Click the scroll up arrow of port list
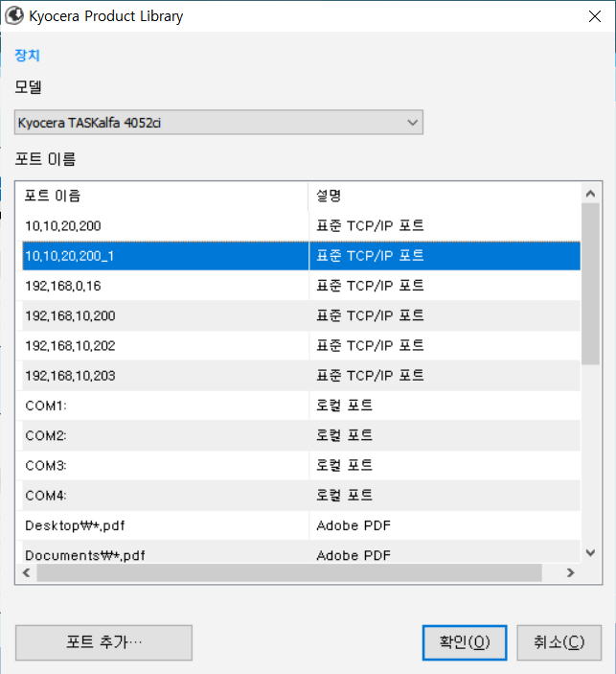Viewport: 616px width, 674px height. (x=591, y=194)
